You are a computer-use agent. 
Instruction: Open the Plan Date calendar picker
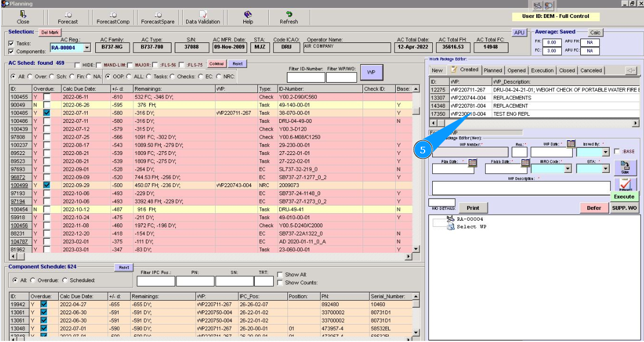pos(472,162)
